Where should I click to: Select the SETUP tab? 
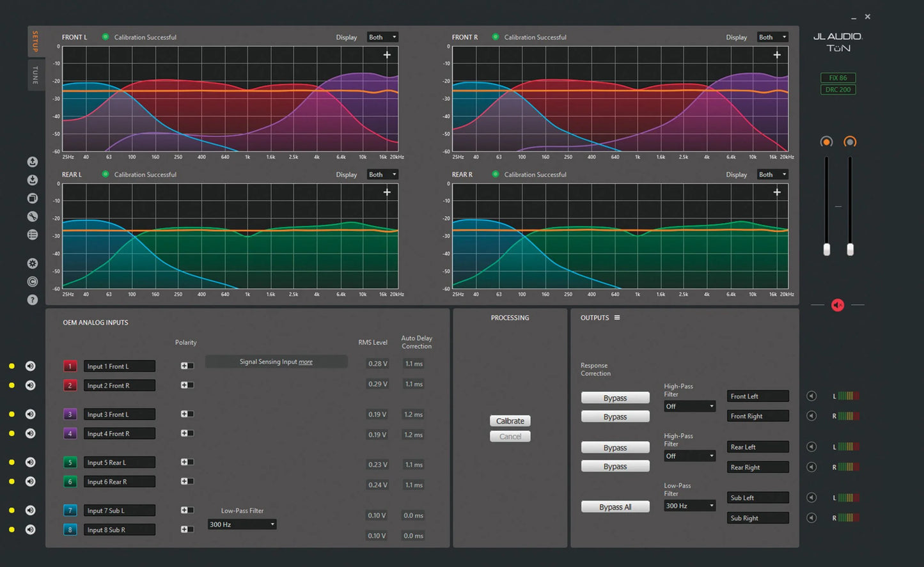[36, 42]
